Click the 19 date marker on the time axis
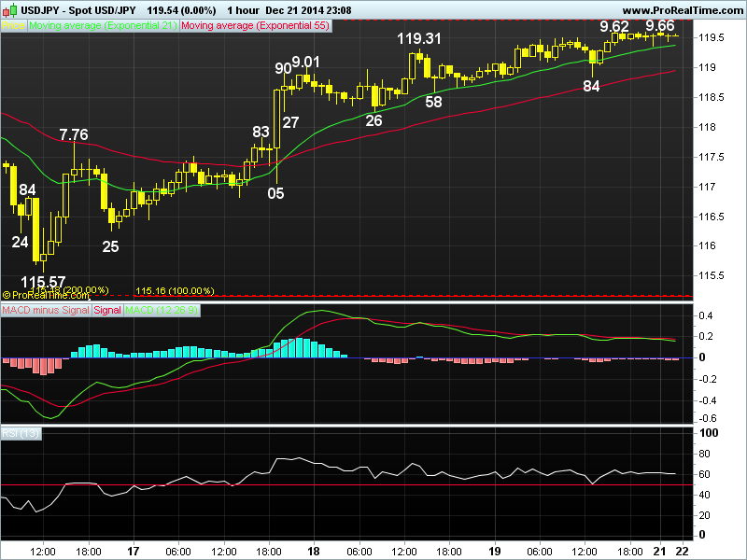This screenshot has width=747, height=560. [495, 552]
